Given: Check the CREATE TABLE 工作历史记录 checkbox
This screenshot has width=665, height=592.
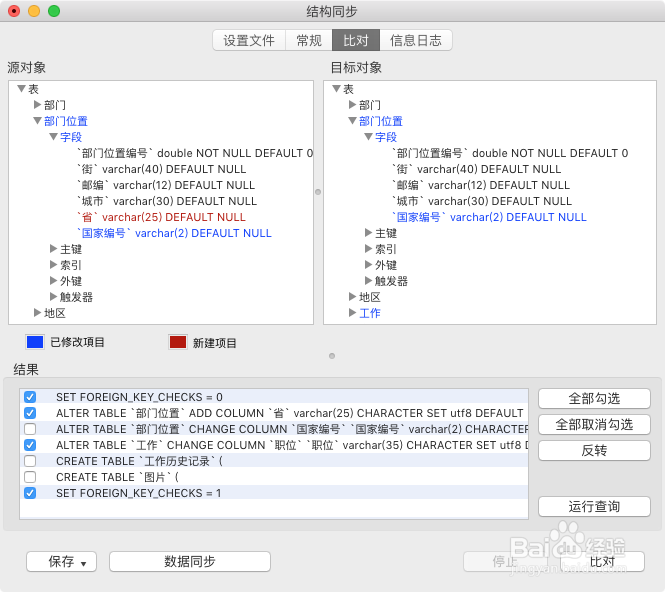Looking at the screenshot, I should (x=30, y=461).
